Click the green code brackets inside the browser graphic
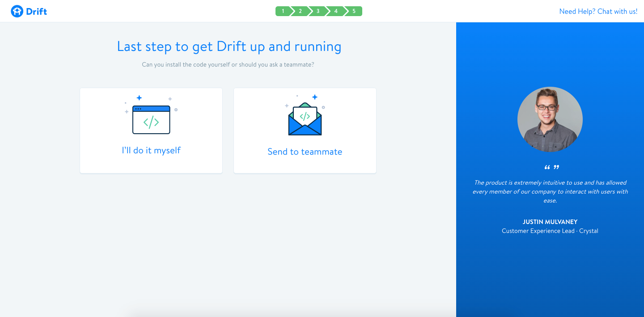 (151, 121)
